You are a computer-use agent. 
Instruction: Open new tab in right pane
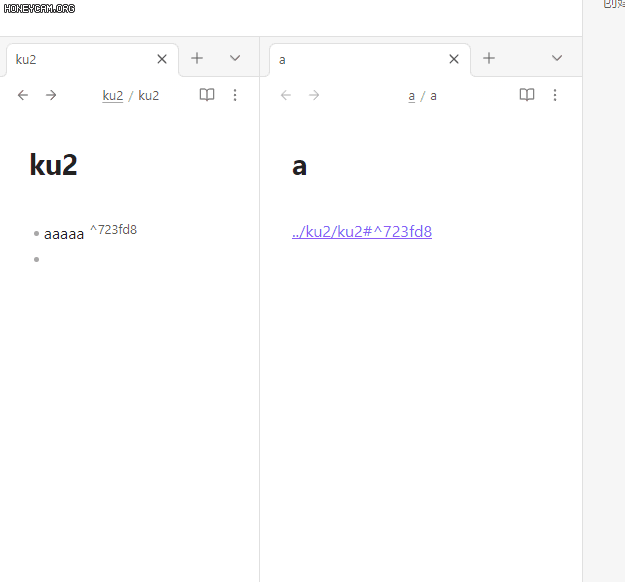[x=489, y=58]
